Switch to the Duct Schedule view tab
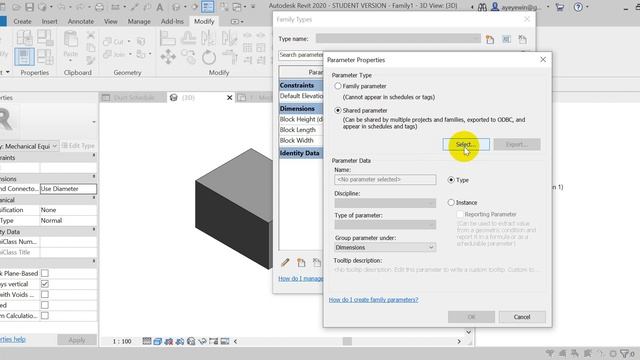 pyautogui.click(x=133, y=98)
